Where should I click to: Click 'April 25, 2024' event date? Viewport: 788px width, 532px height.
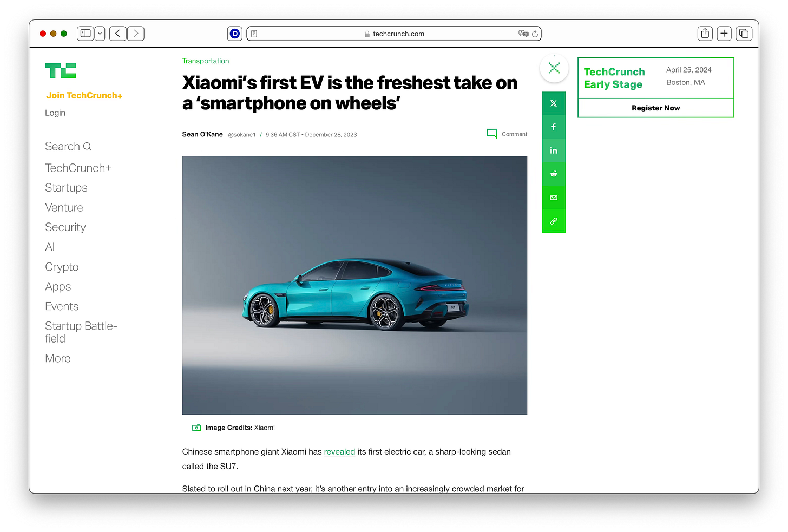[689, 70]
